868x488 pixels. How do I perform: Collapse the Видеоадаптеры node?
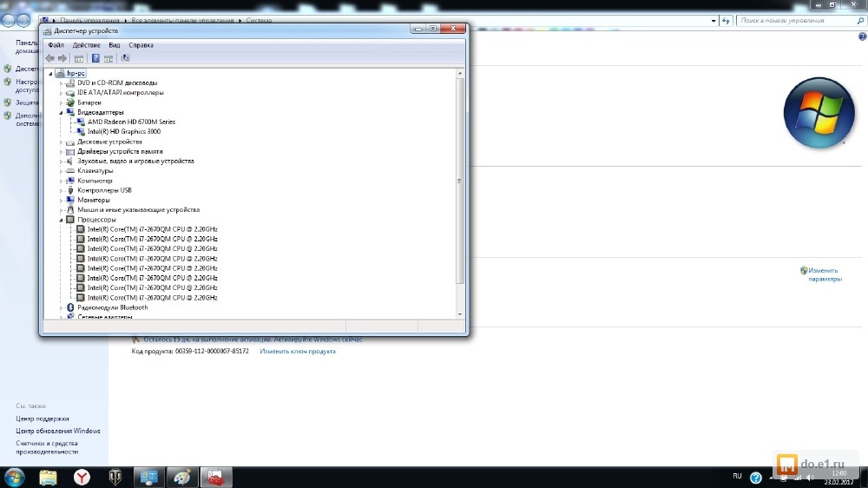[61, 112]
